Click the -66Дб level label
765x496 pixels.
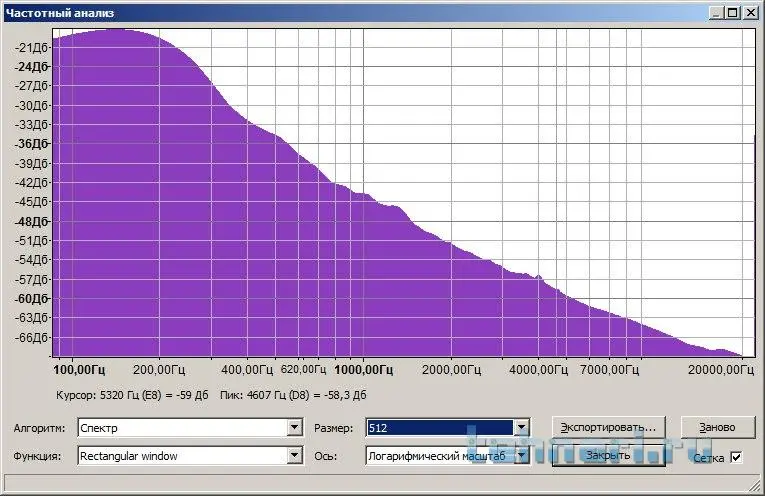32,337
